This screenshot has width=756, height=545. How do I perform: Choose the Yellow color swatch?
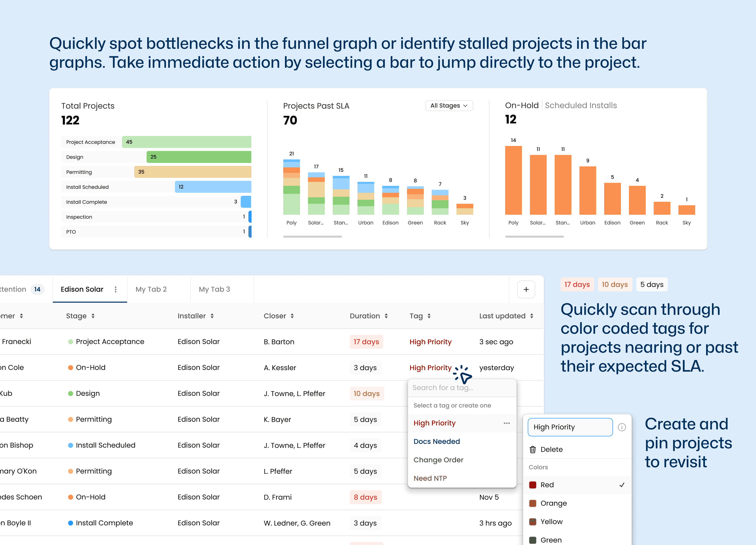tap(533, 522)
